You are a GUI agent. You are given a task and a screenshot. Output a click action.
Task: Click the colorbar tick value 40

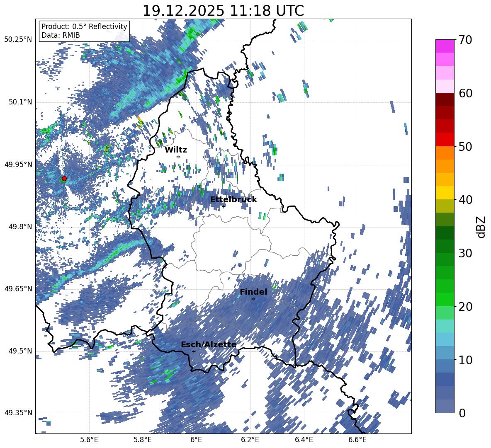(x=466, y=200)
